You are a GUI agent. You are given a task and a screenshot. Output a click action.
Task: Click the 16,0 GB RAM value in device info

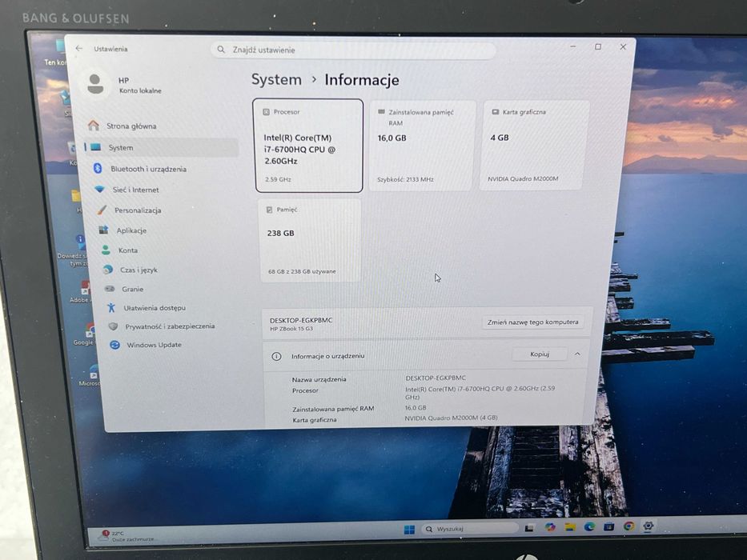[x=416, y=408]
